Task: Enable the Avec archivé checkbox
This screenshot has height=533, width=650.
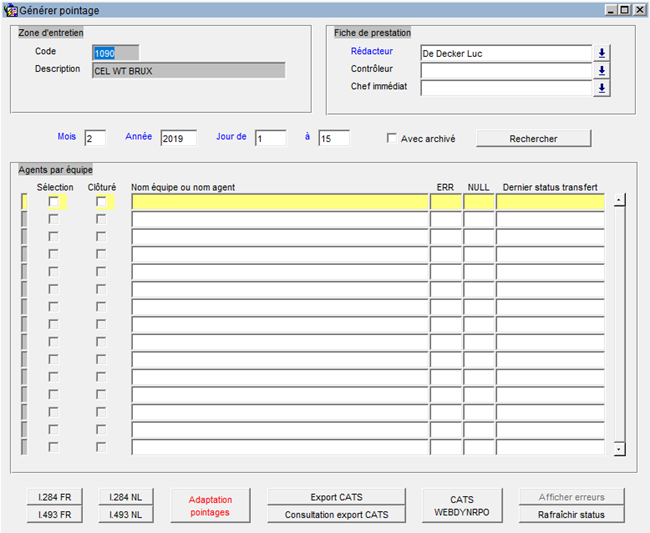Action: pyautogui.click(x=391, y=138)
